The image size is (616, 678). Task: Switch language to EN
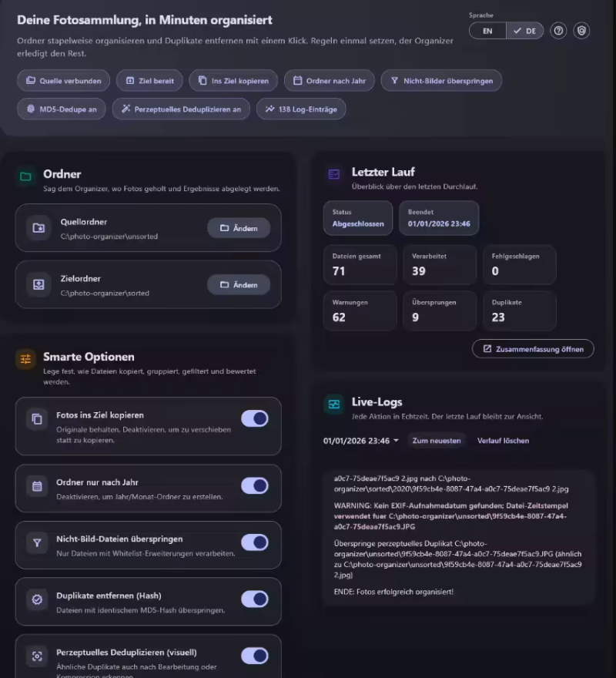point(487,31)
